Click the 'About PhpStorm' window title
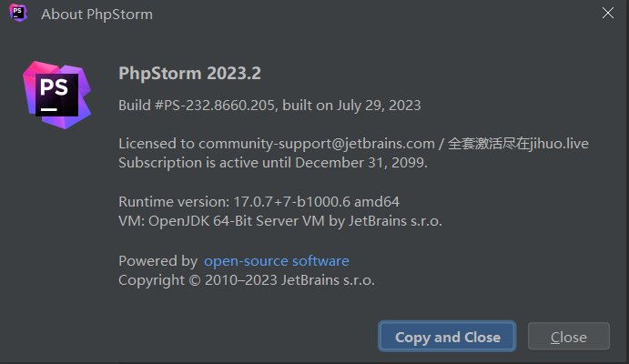Screen dimensions: 629x364 96,15
